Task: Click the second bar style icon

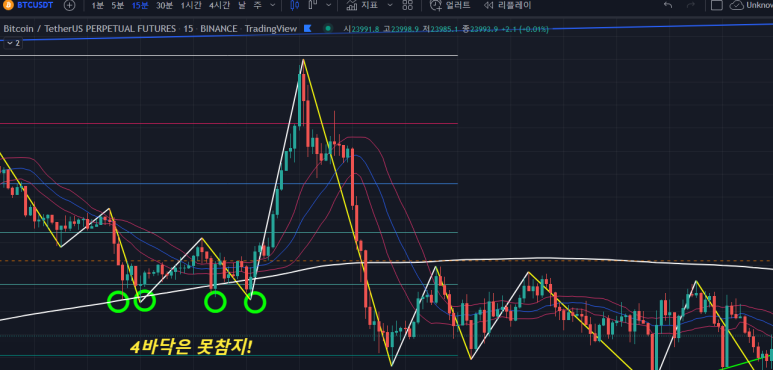Action: (312, 5)
